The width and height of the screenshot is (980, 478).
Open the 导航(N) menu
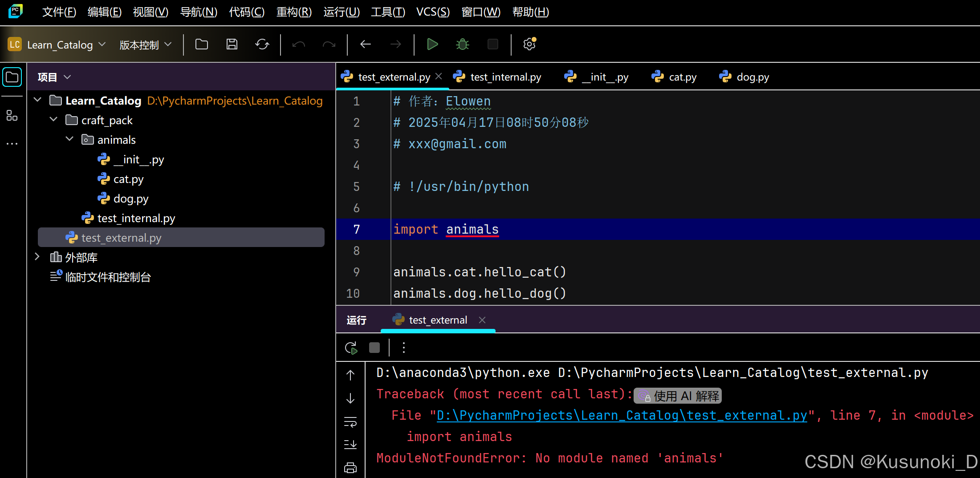click(x=199, y=12)
